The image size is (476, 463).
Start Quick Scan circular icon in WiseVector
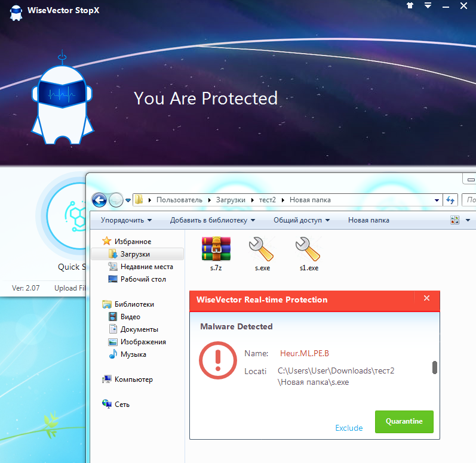pos(66,215)
